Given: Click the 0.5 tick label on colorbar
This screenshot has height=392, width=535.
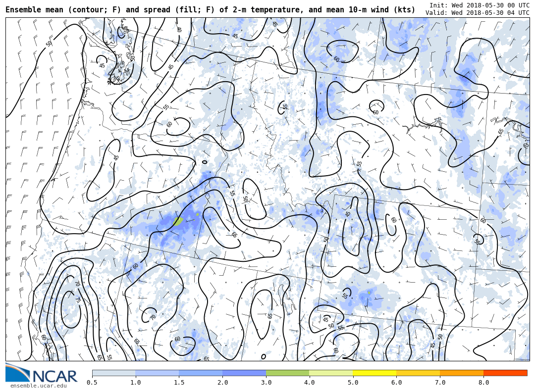Looking at the screenshot, I should click(92, 383).
